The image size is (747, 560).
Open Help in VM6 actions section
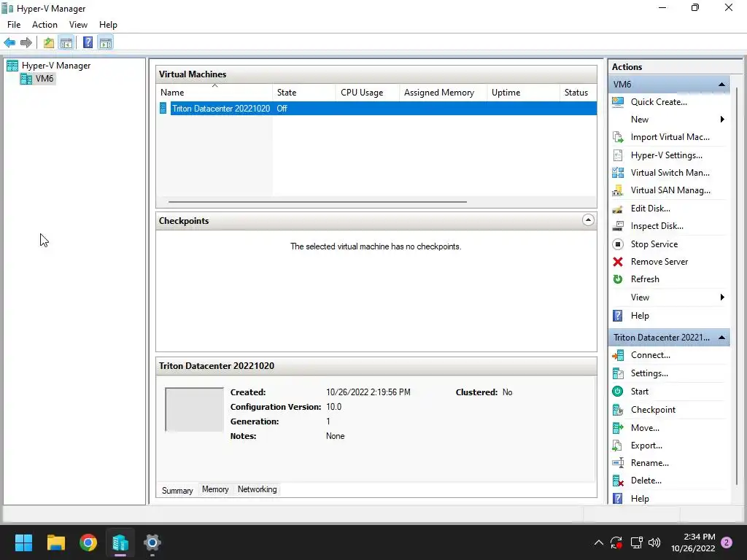tap(640, 316)
